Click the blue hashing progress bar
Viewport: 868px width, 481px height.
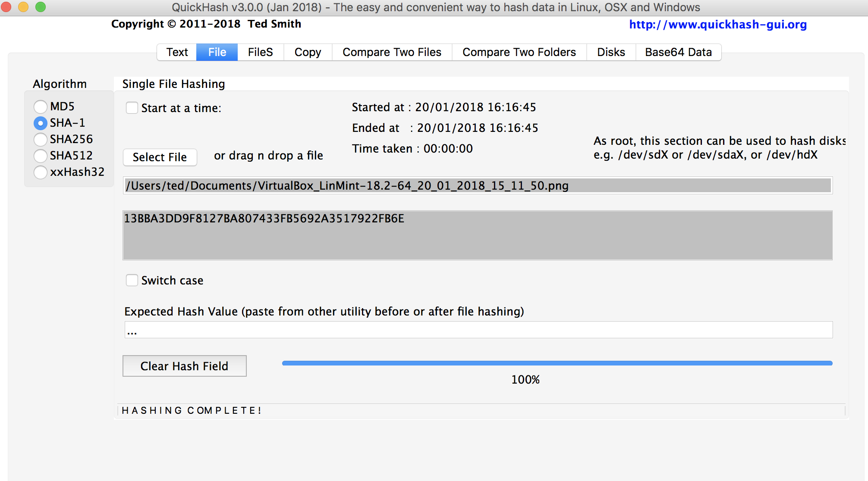point(557,363)
